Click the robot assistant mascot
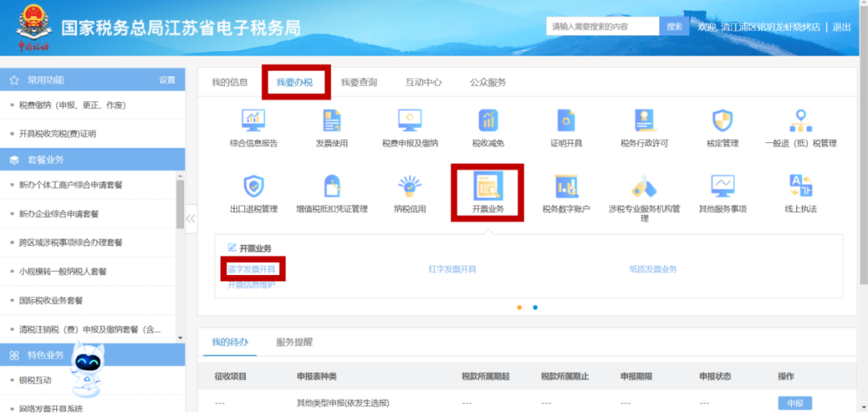This screenshot has width=868, height=418. coord(88,368)
